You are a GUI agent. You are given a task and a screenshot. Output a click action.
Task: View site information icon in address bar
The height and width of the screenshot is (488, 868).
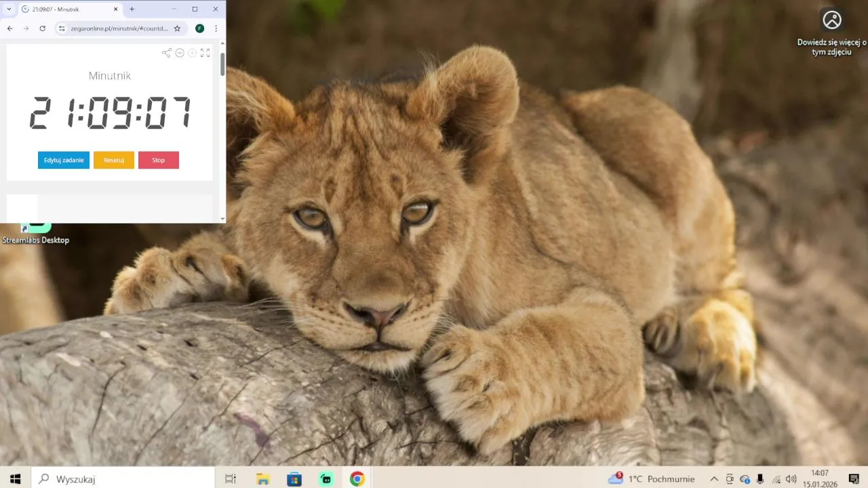coord(61,28)
